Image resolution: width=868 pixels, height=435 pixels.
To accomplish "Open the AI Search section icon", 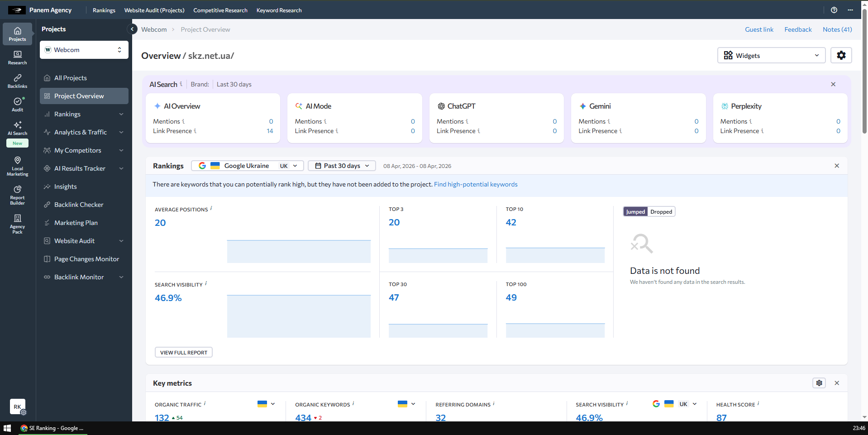I will [x=17, y=128].
